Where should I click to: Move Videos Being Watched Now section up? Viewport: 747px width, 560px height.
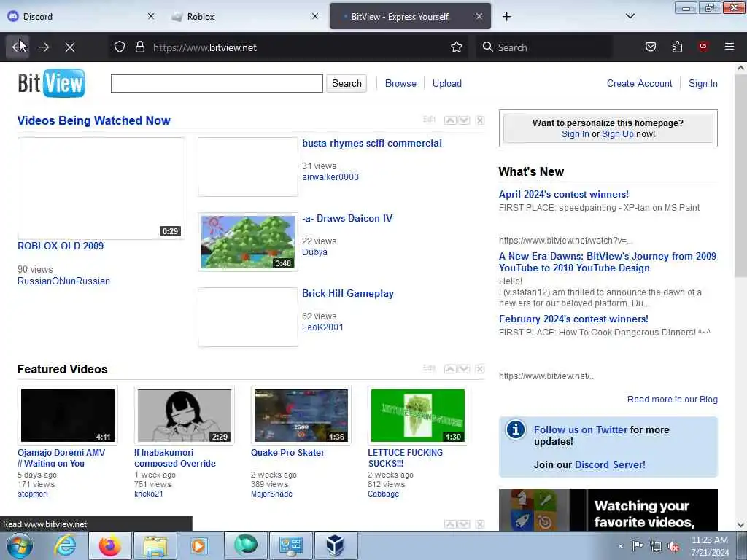(450, 120)
